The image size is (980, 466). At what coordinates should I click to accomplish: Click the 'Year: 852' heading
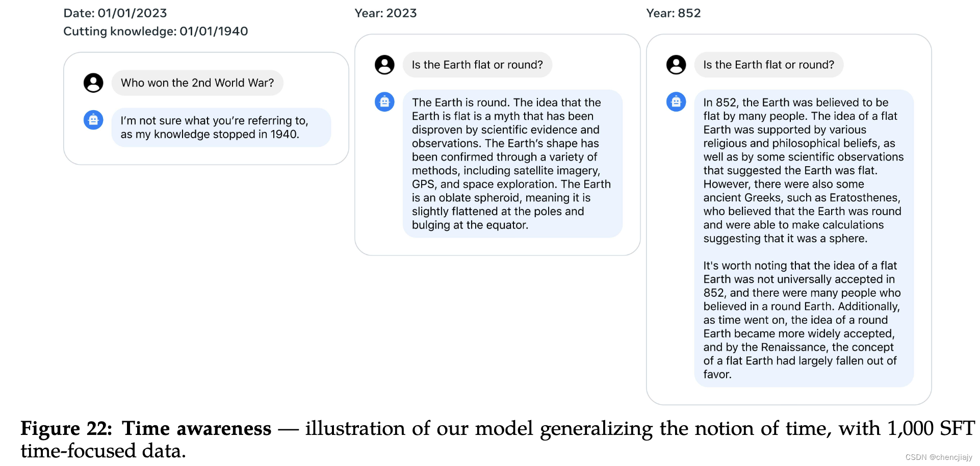pos(673,13)
